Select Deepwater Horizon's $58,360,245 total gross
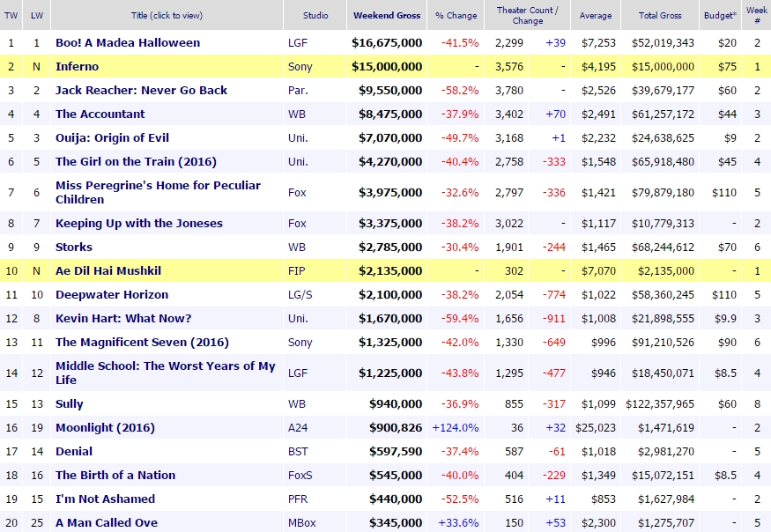The image size is (771, 532). tap(663, 294)
